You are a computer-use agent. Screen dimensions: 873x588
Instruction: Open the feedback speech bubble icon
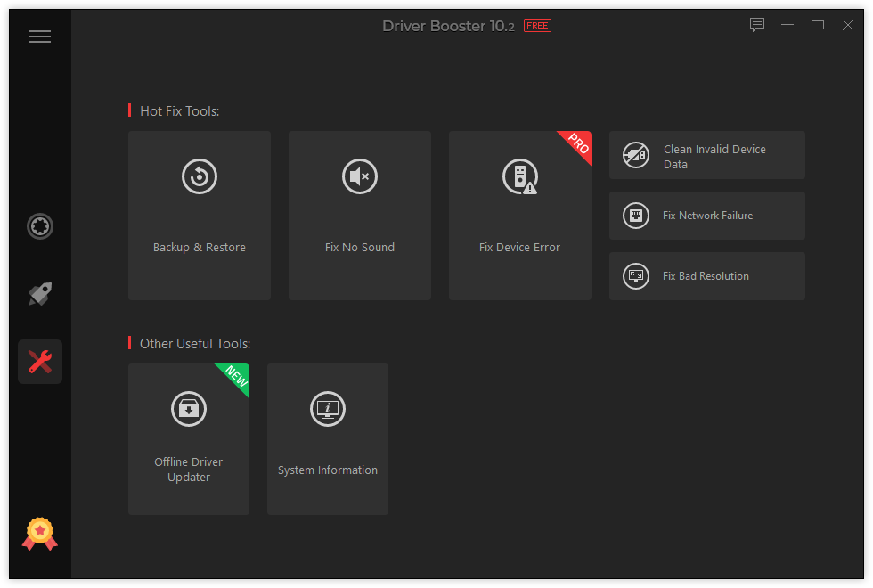click(756, 25)
